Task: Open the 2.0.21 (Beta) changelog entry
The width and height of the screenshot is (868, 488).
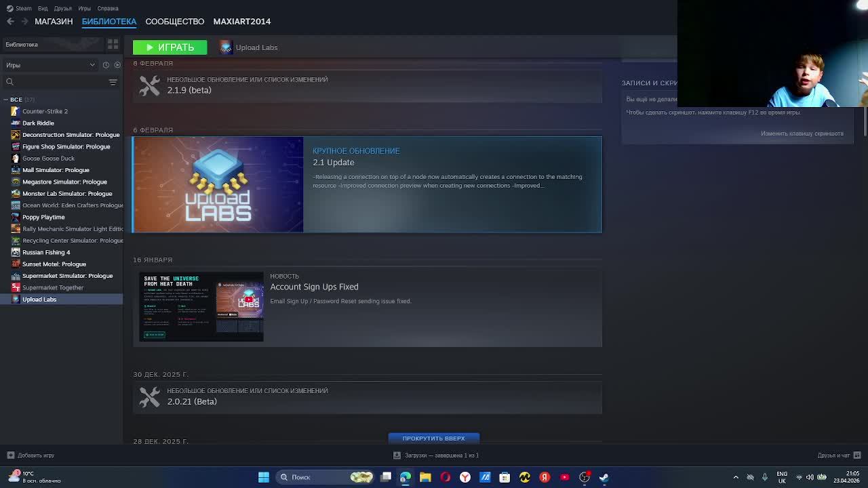Action: coord(367,396)
